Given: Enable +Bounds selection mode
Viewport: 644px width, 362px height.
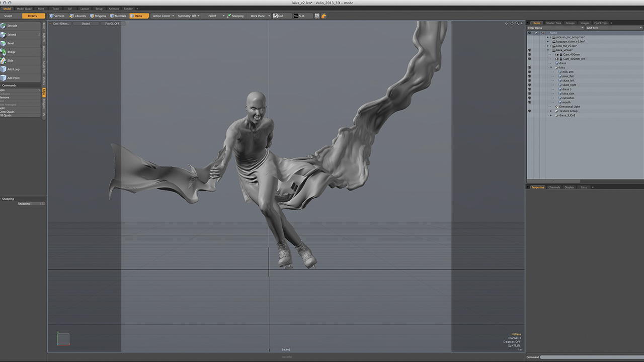Looking at the screenshot, I should (78, 16).
